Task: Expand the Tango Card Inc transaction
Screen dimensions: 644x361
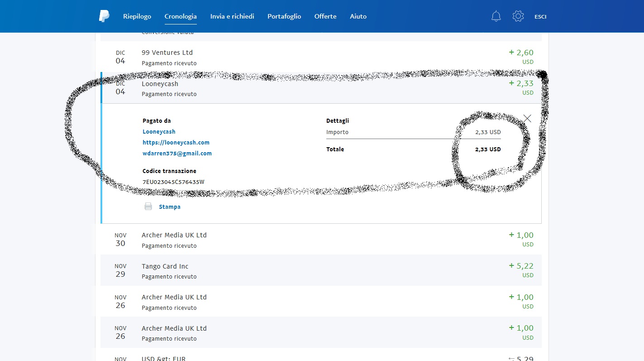Action: tap(321, 270)
